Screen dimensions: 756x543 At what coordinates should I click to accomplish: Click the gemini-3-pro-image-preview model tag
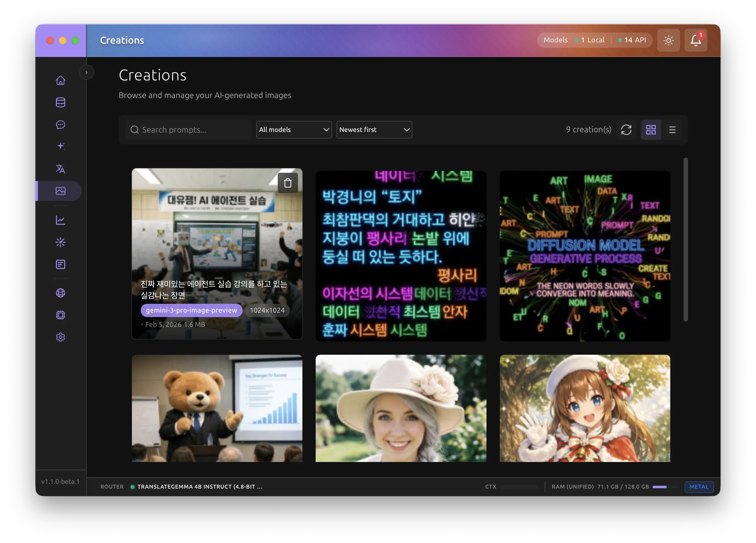[191, 310]
